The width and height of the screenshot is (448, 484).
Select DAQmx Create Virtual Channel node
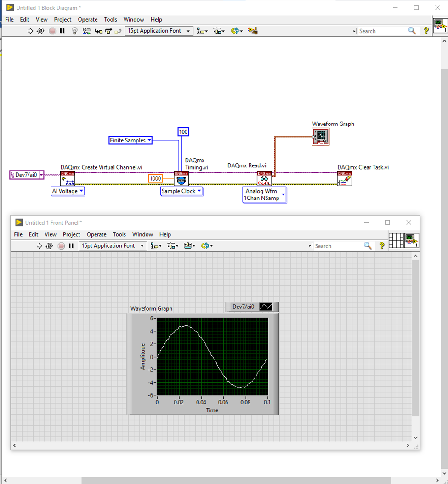(68, 179)
